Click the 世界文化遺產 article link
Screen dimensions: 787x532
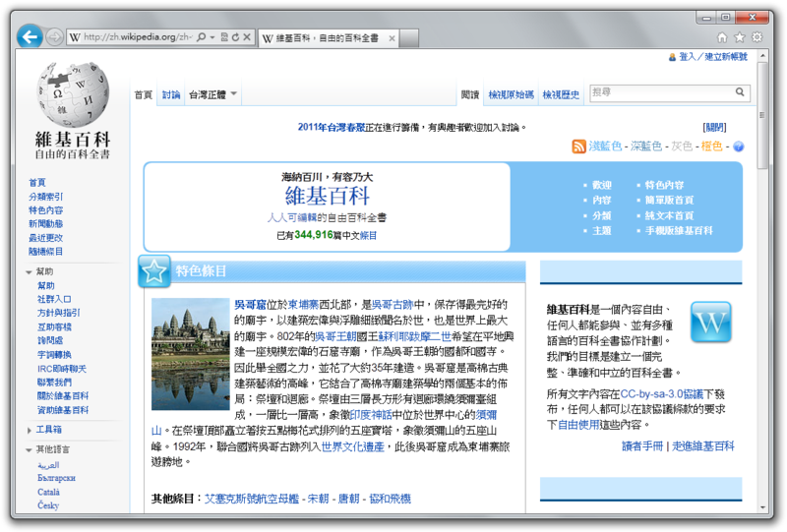(x=352, y=446)
